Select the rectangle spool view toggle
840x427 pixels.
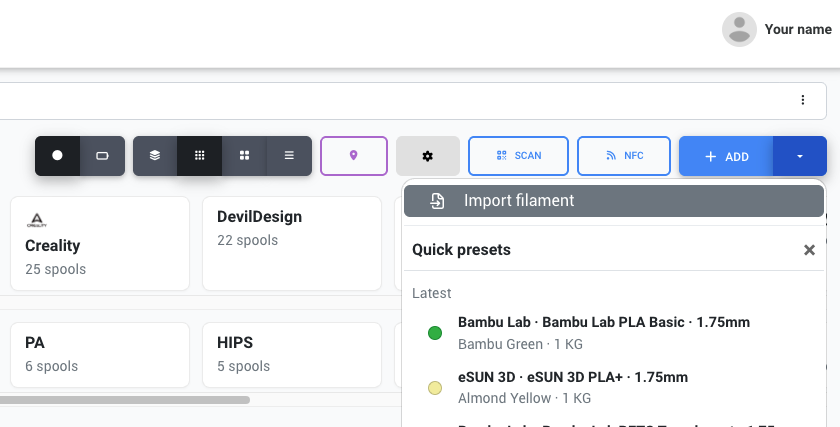pyautogui.click(x=102, y=155)
